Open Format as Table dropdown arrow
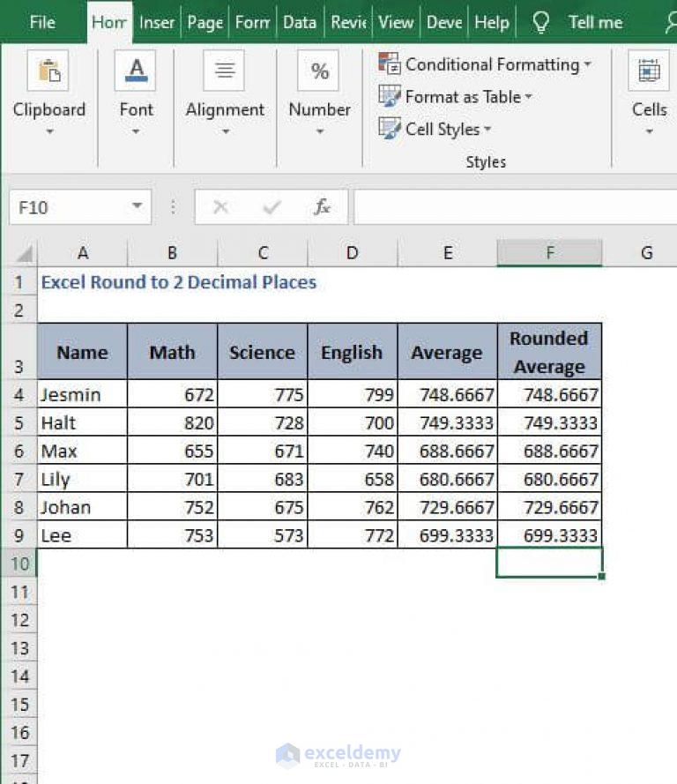The image size is (677, 784). pos(528,96)
